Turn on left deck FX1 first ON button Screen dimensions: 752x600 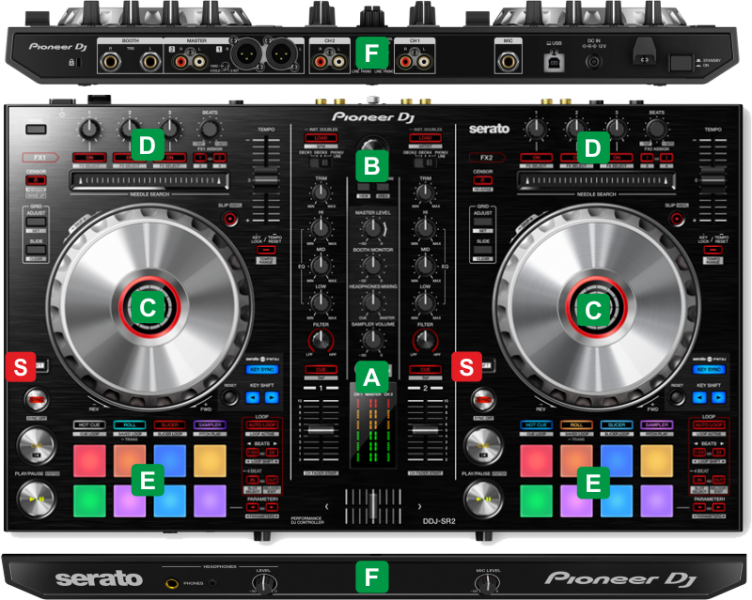(90, 157)
